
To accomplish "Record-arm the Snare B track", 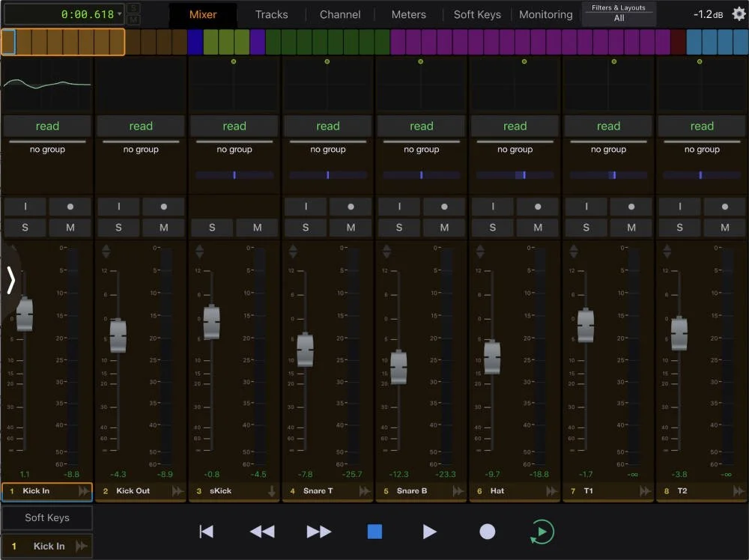I will (x=444, y=207).
